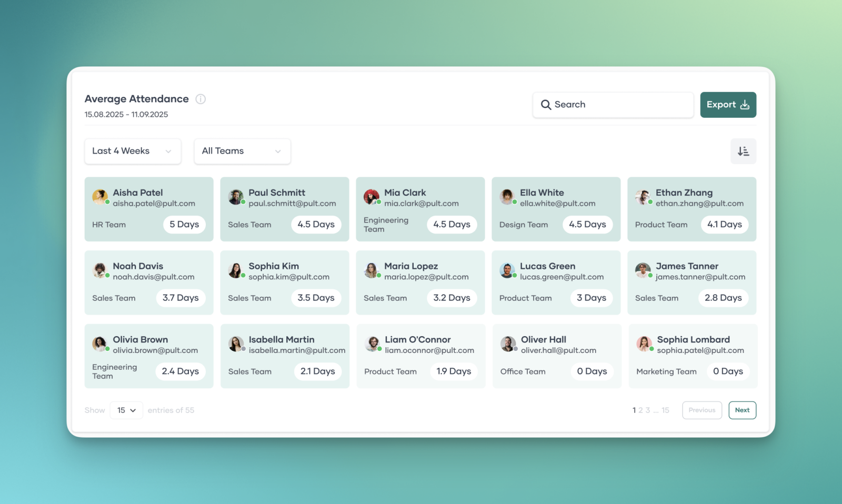Open Noah Davis's 3.7 Days badge
Screen dimensions: 842x504
coord(181,298)
